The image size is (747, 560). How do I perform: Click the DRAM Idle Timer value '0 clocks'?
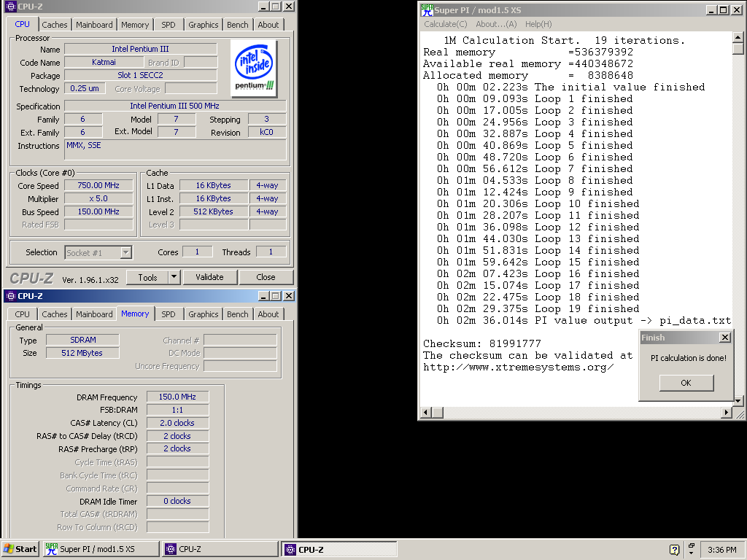178,501
